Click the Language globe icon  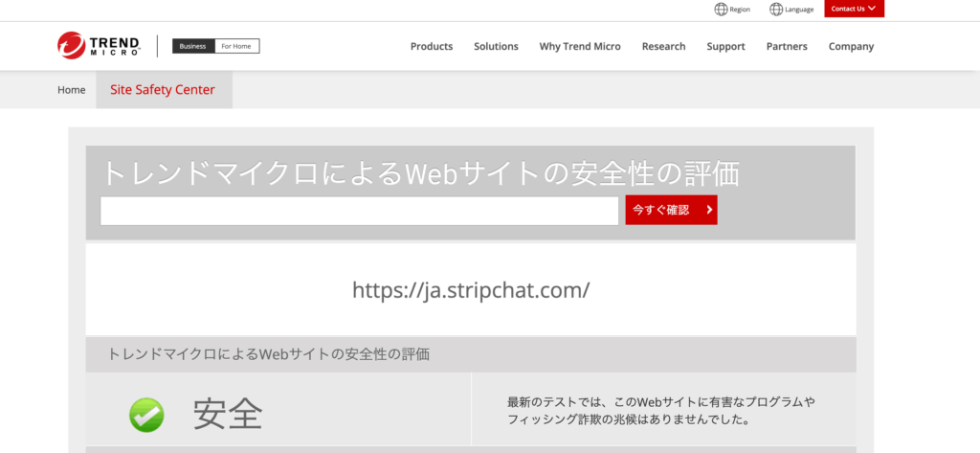[x=776, y=9]
